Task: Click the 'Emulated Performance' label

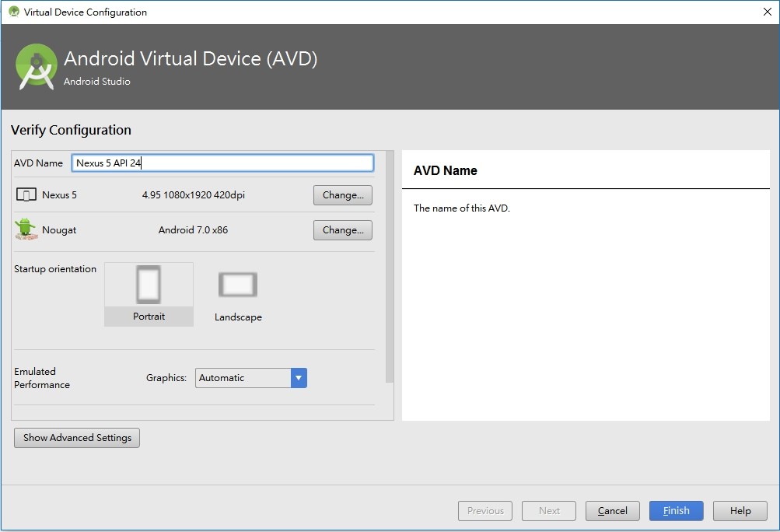Action: coord(42,378)
